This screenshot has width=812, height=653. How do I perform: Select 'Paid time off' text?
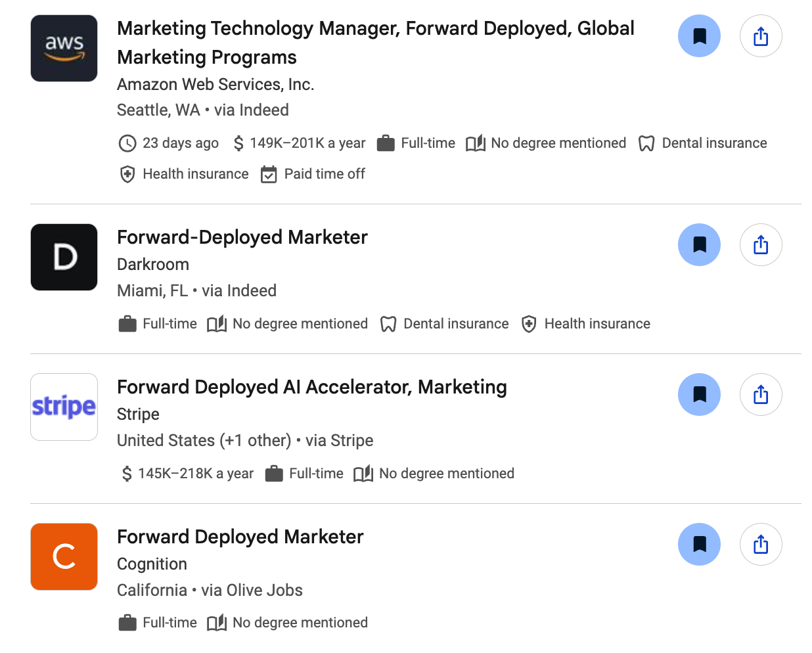point(325,174)
